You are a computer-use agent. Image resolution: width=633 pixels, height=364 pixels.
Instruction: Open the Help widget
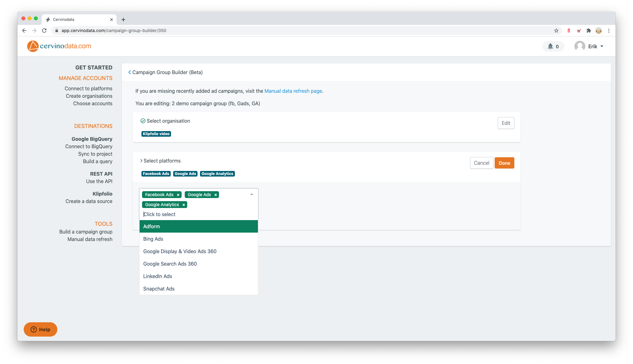click(40, 329)
